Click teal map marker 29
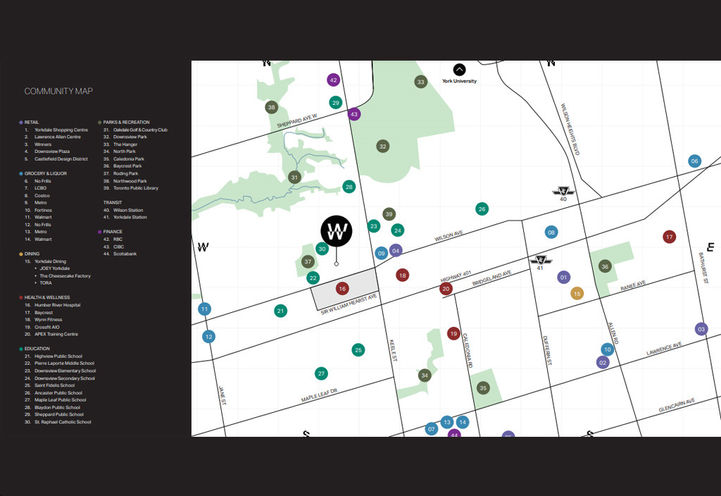721x496 pixels. click(x=336, y=103)
